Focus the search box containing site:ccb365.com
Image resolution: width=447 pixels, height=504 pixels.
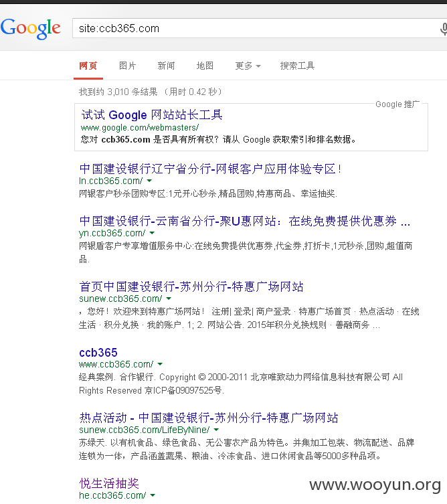point(260,28)
